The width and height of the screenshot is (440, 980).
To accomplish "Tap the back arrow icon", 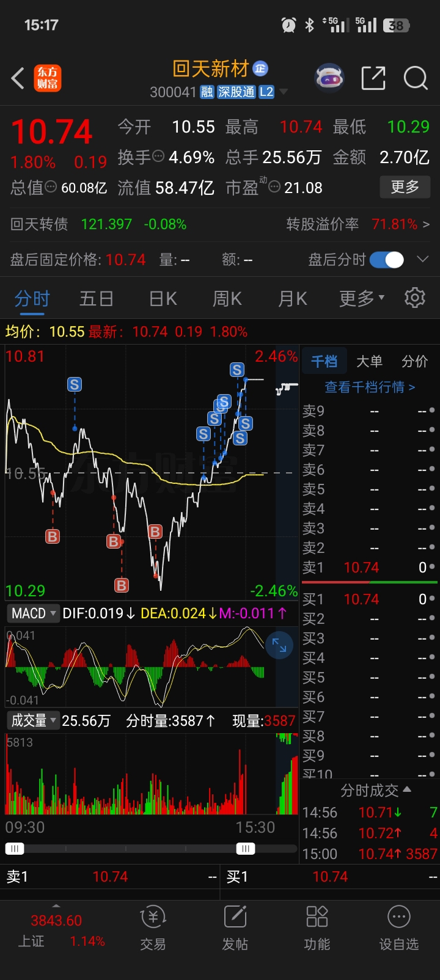I will (x=18, y=78).
